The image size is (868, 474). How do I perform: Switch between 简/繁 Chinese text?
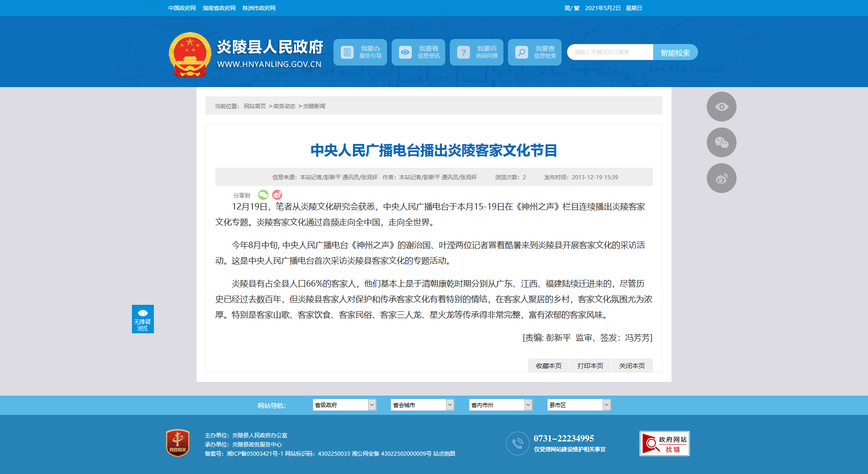(x=572, y=8)
